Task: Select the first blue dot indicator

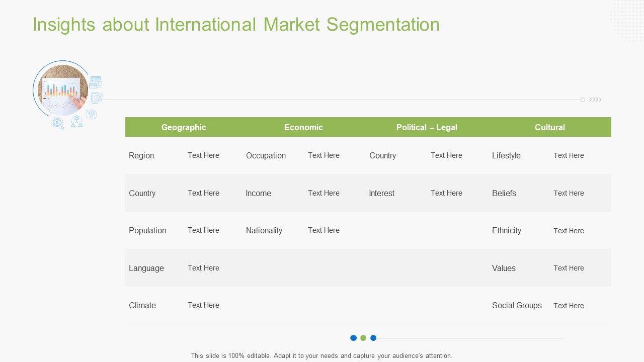Action: pyautogui.click(x=353, y=338)
